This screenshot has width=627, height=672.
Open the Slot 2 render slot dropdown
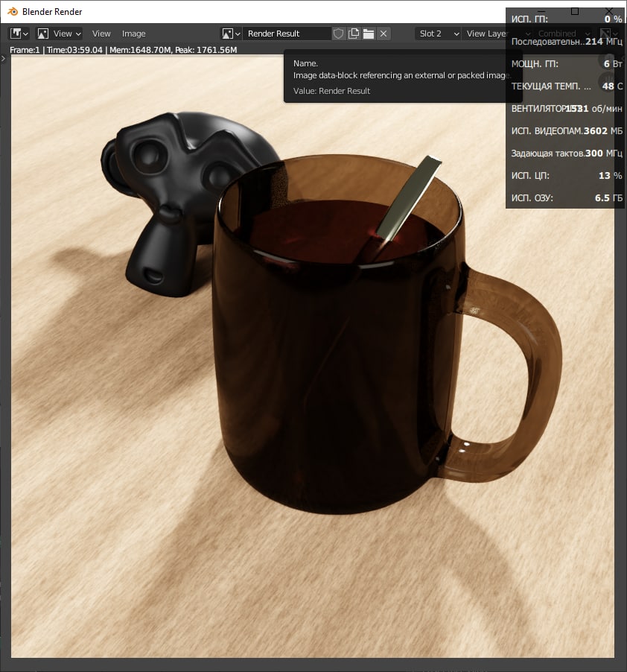tap(438, 34)
